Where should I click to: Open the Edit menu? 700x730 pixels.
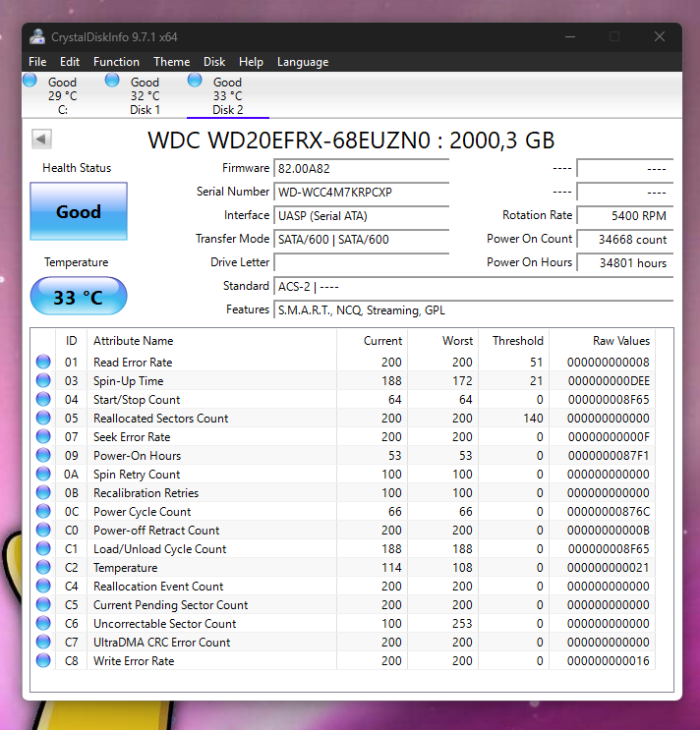70,62
